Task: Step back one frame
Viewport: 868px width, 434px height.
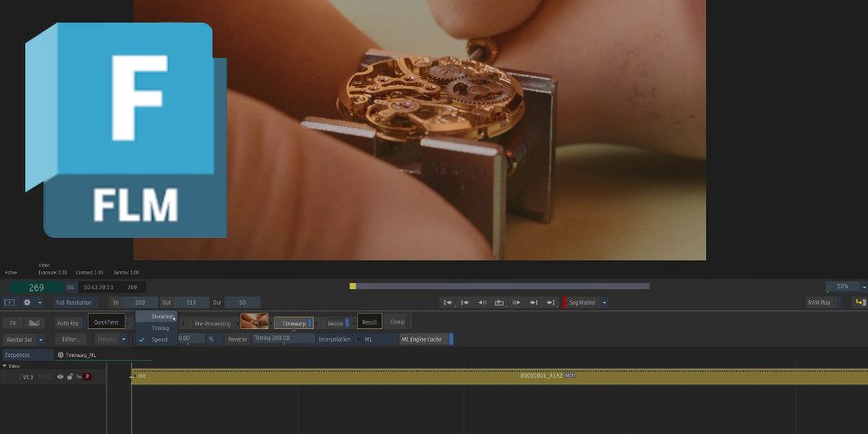Action: [482, 303]
